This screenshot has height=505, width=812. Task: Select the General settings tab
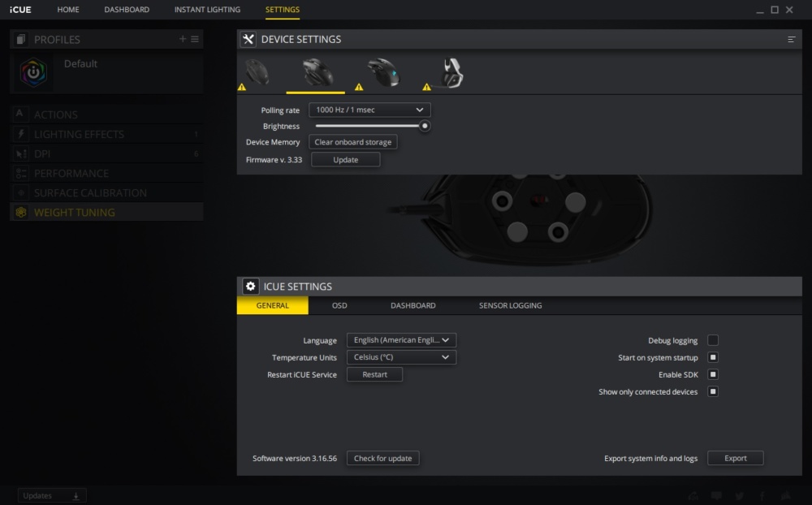[x=272, y=305]
